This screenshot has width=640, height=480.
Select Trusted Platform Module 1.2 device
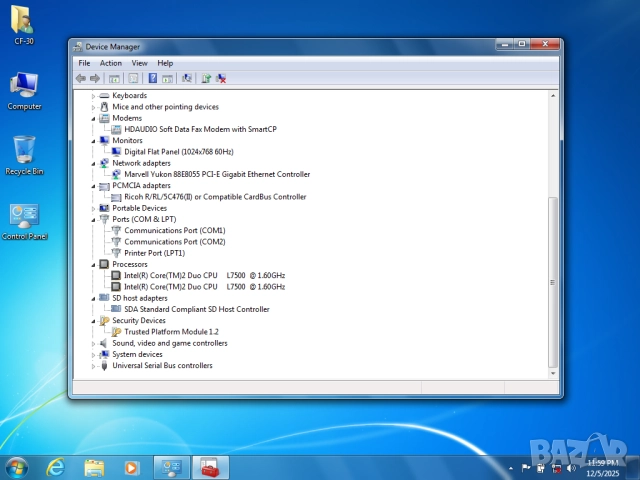tap(170, 332)
